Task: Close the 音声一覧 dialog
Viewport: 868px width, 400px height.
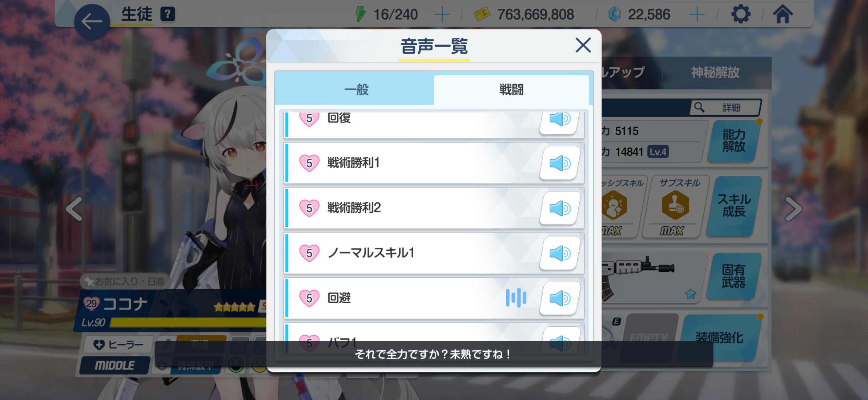Action: point(583,45)
